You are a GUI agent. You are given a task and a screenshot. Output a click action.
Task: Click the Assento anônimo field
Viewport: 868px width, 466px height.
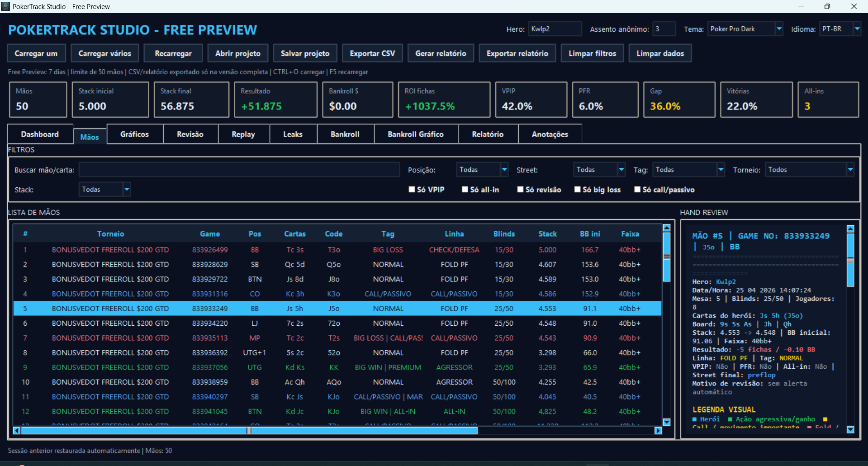[x=664, y=29]
